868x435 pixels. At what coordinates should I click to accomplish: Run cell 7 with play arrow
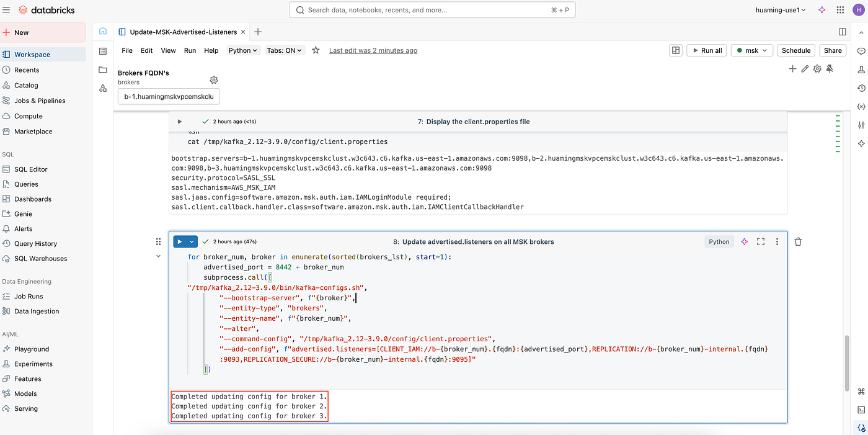tap(180, 122)
